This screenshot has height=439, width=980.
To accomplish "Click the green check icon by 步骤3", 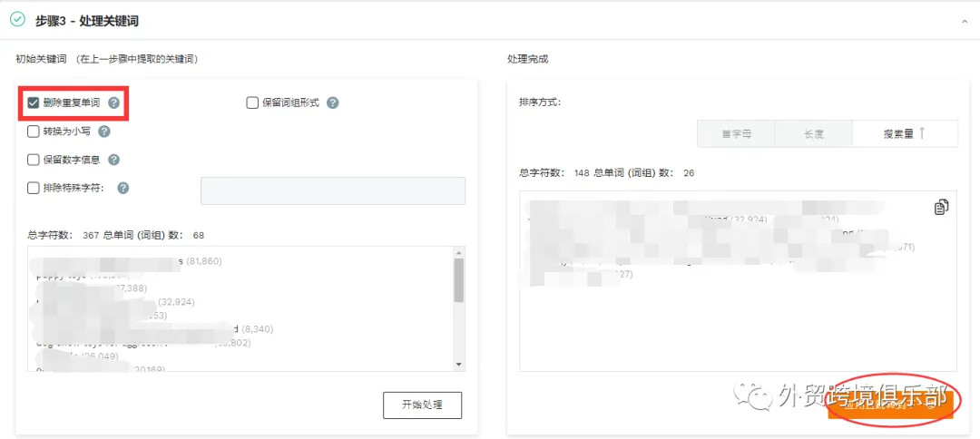I will click(x=18, y=20).
